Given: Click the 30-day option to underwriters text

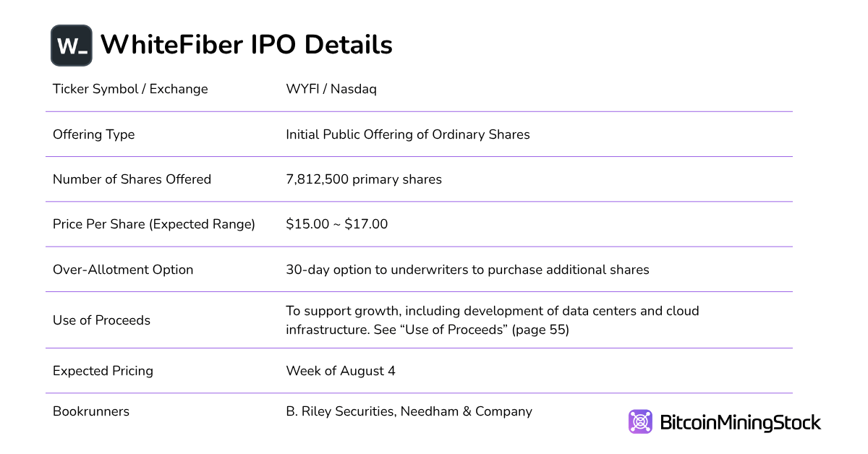Looking at the screenshot, I should click(x=467, y=270).
